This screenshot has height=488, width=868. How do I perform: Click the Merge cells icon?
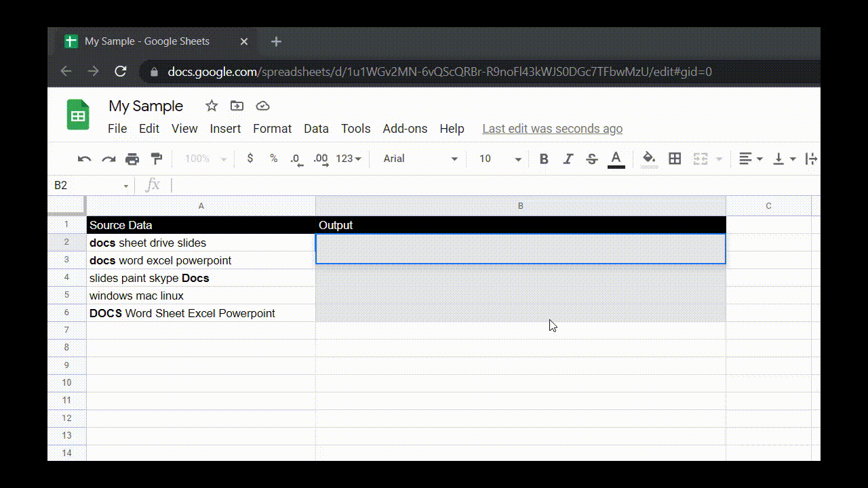(701, 159)
